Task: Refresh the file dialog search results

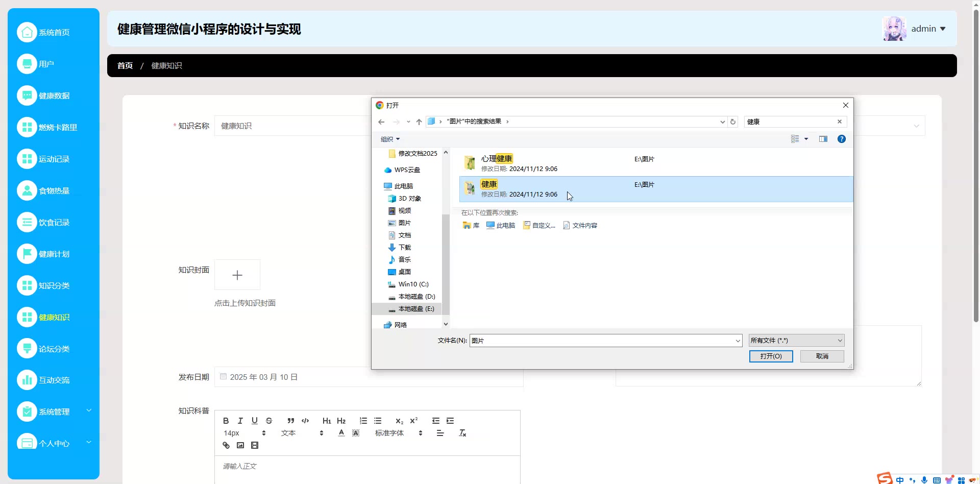Action: tap(733, 122)
